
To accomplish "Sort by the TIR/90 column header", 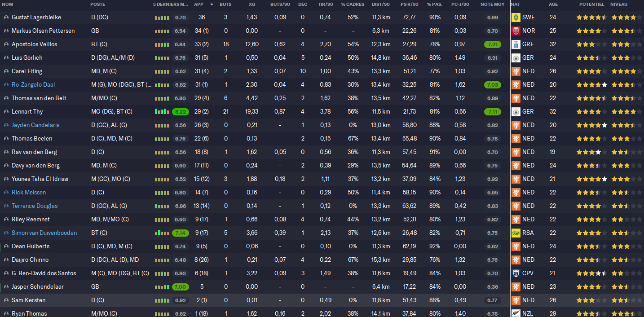I will pyautogui.click(x=325, y=4).
